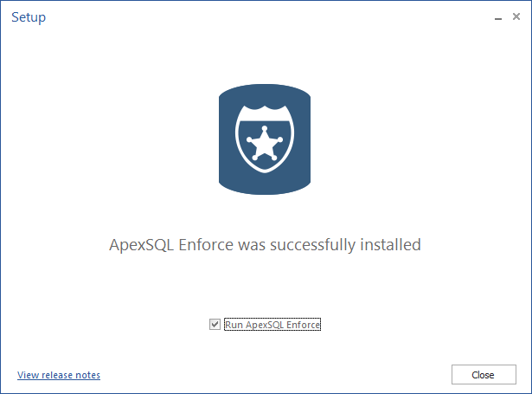Screen dimensions: 532x394
Task: Close the installer using the X icon
Action: point(516,16)
